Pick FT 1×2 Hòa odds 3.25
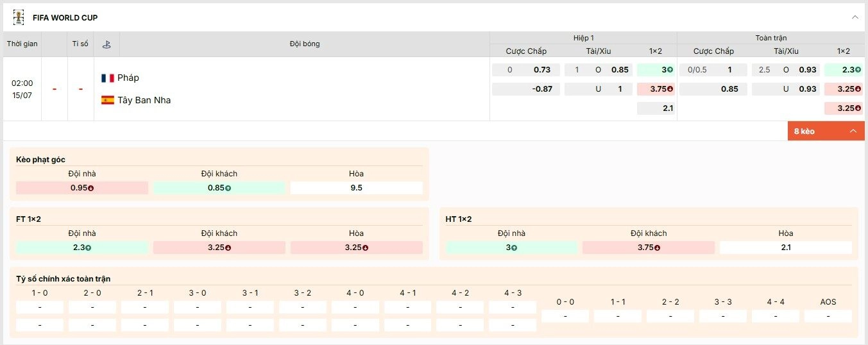This screenshot has height=345, width=868. point(357,248)
